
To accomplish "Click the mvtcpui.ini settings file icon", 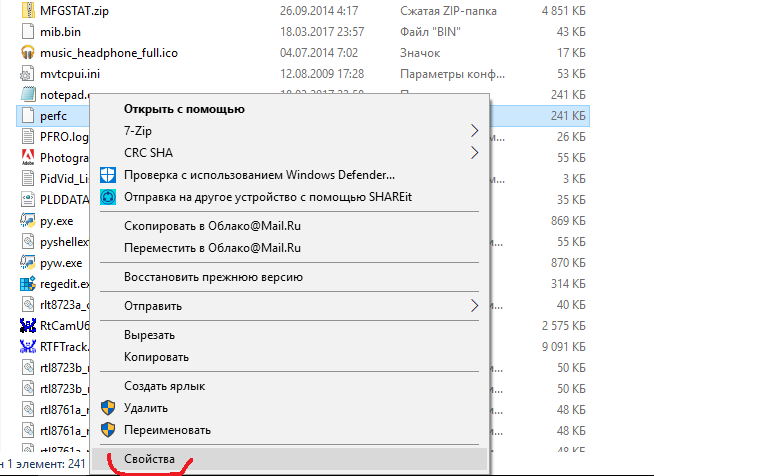I will pos(27,74).
